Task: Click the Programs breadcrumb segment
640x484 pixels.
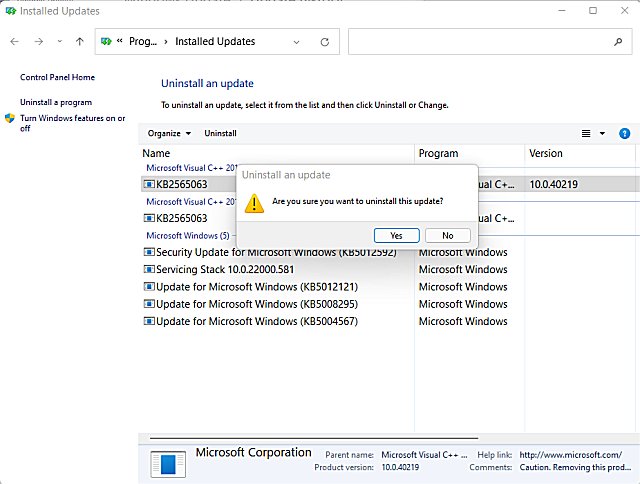Action: coord(143,41)
